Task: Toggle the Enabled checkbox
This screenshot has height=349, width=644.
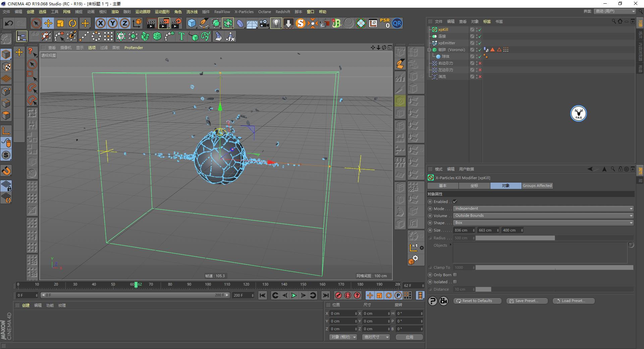Action: 455,202
